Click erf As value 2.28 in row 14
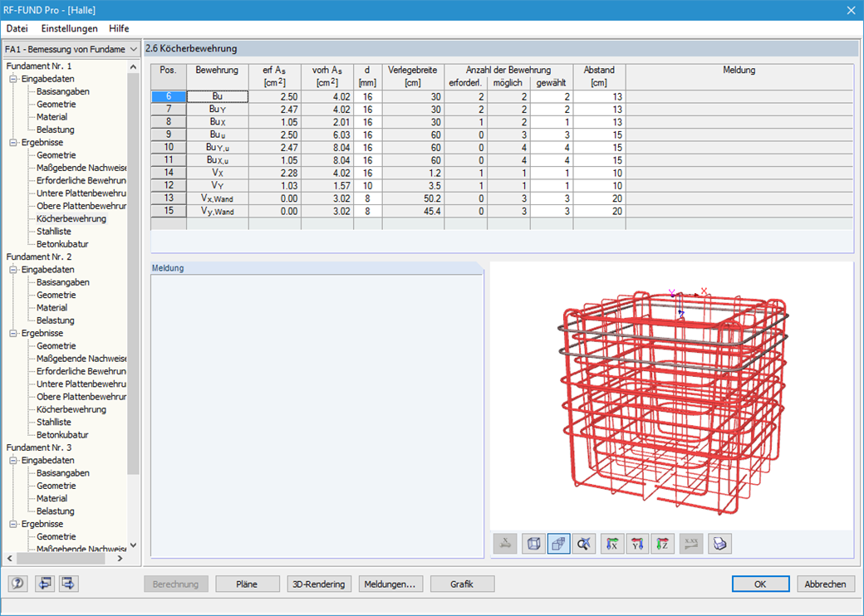 click(274, 173)
